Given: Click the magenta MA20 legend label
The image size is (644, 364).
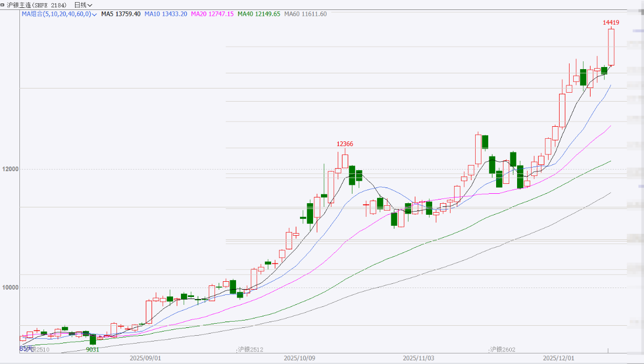Looking at the screenshot, I should pyautogui.click(x=212, y=14).
